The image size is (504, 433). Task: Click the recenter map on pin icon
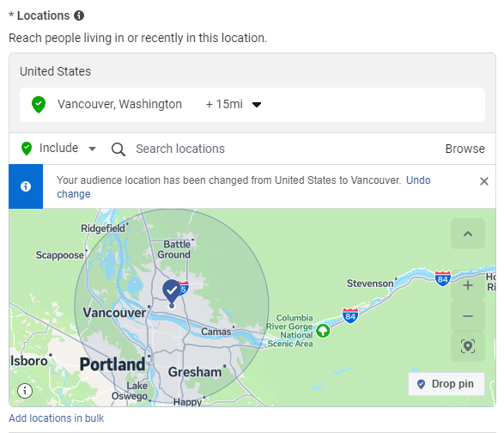[468, 346]
